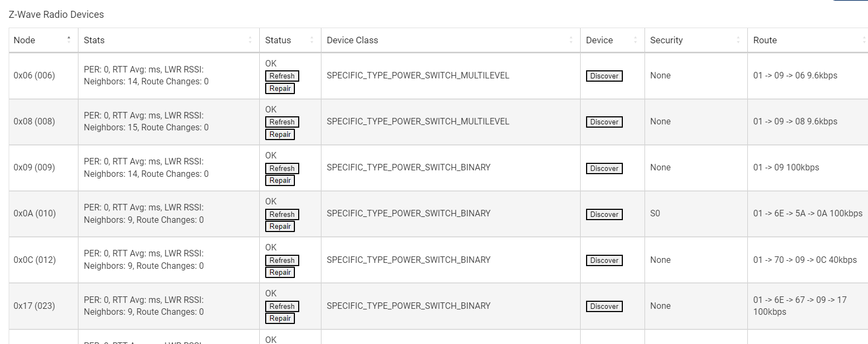Viewport: 868px width, 344px height.
Task: Repair the route for node 0x06
Action: [280, 88]
